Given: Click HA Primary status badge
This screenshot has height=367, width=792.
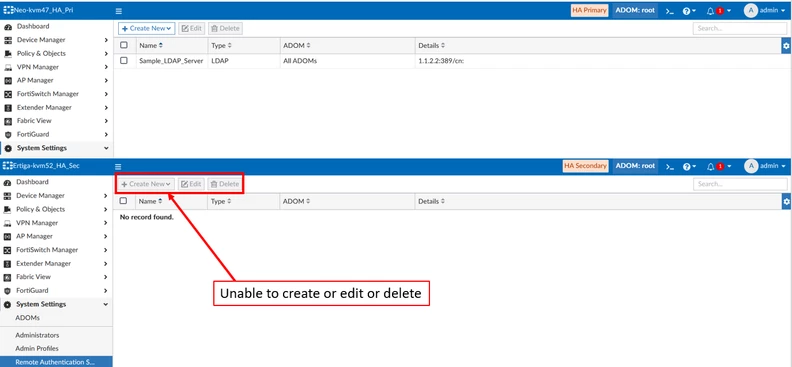Looking at the screenshot, I should pos(589,11).
